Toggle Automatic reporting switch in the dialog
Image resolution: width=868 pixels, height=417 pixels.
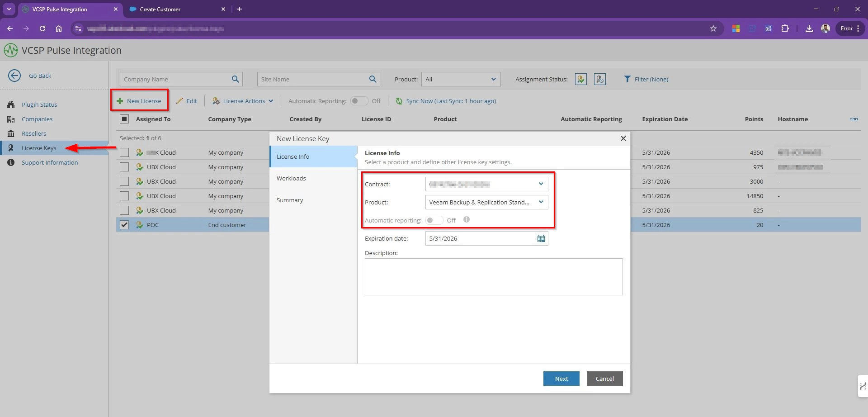(434, 220)
